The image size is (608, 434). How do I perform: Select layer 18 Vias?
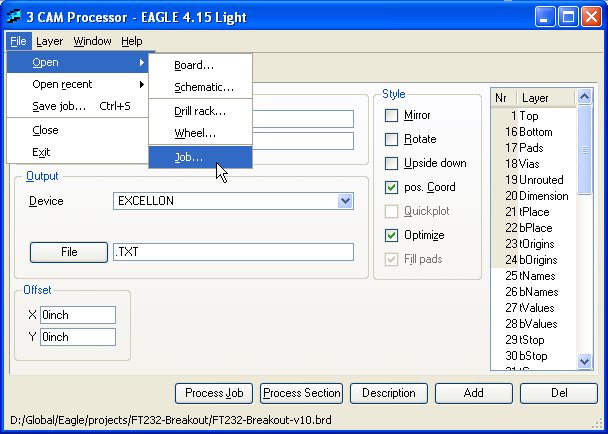534,164
